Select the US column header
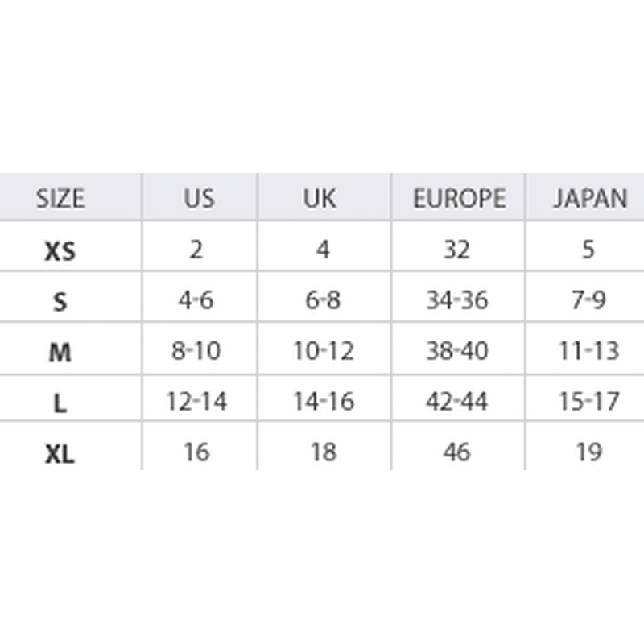The width and height of the screenshot is (644, 644). tap(199, 198)
